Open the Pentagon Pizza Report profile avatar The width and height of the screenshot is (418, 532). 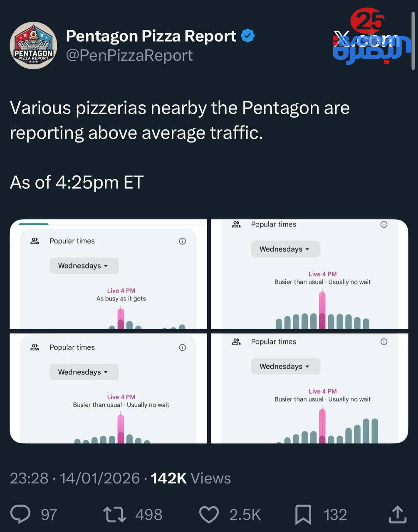pos(33,46)
